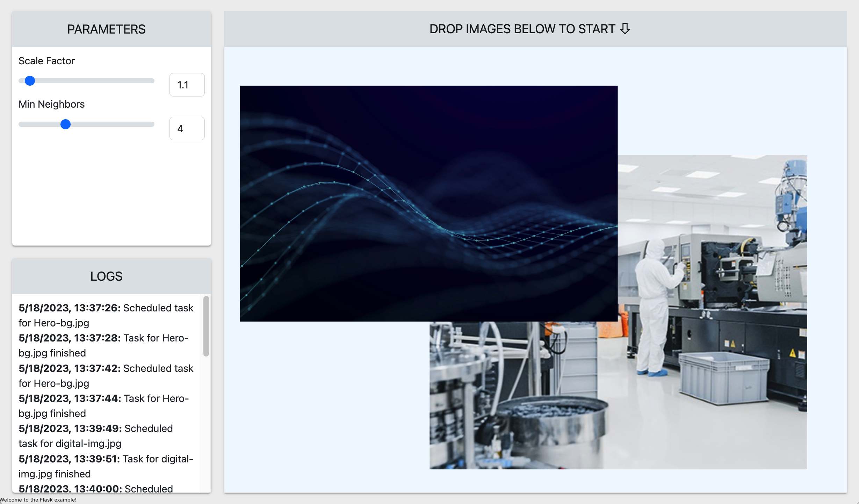
Task: Click the DROP IMAGES area header
Action: 529,29
